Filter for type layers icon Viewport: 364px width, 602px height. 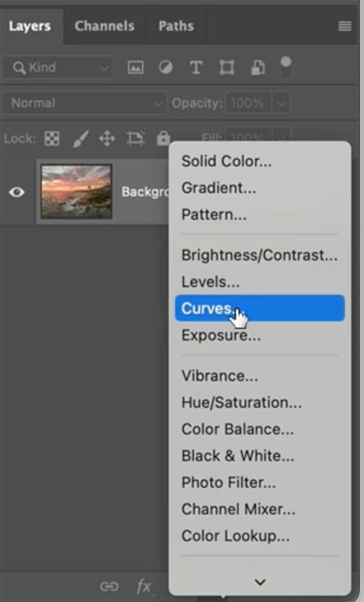pyautogui.click(x=196, y=67)
